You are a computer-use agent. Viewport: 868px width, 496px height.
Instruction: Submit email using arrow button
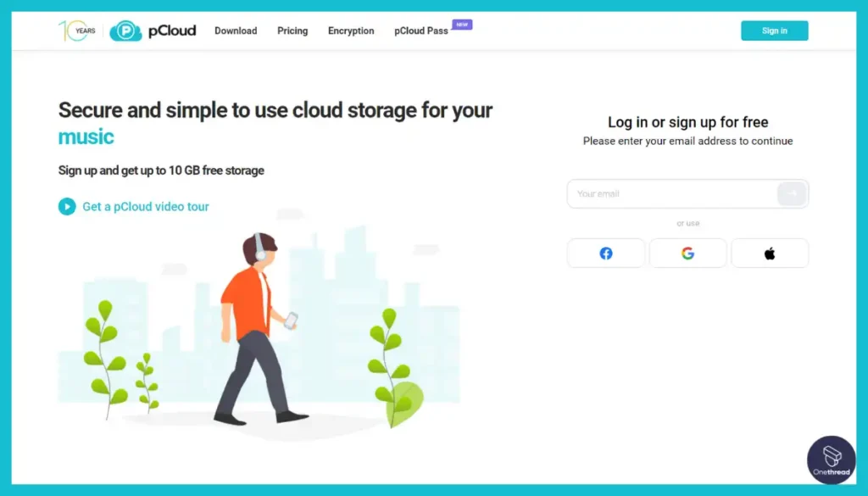[x=792, y=194]
